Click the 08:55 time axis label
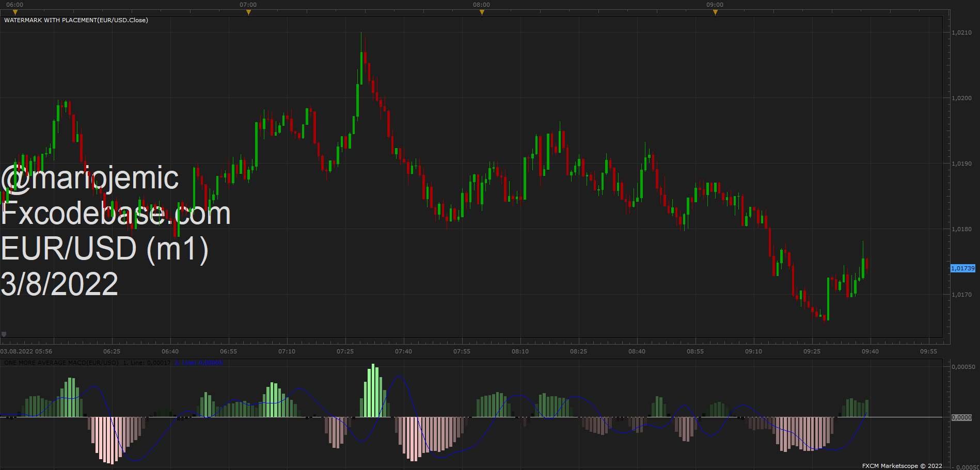This screenshot has width=980, height=470. (695, 351)
